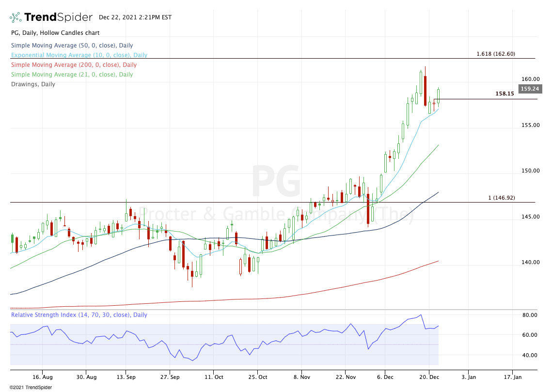Click the TrendSpider brand name text
Image resolution: width=552 pixels, height=392 pixels.
(59, 17)
